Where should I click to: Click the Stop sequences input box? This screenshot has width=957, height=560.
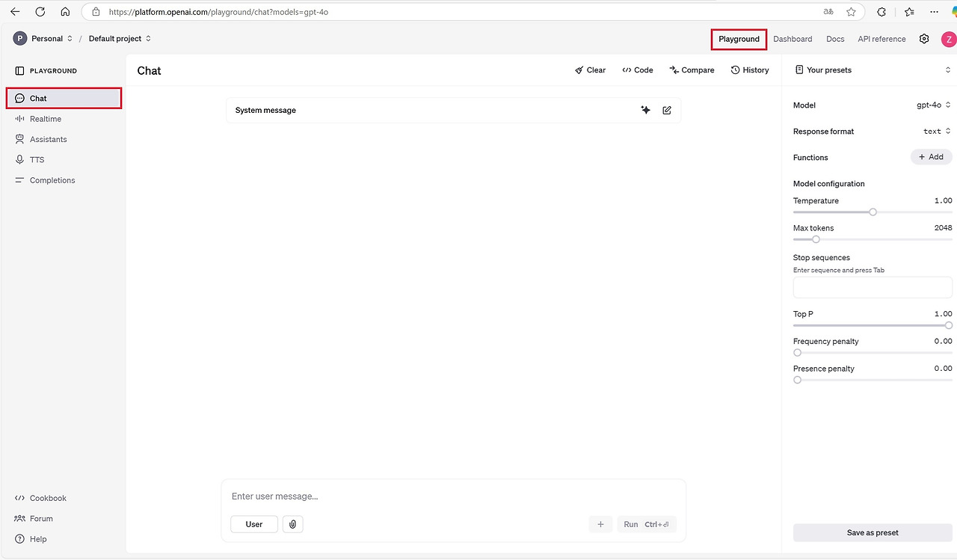click(x=873, y=288)
